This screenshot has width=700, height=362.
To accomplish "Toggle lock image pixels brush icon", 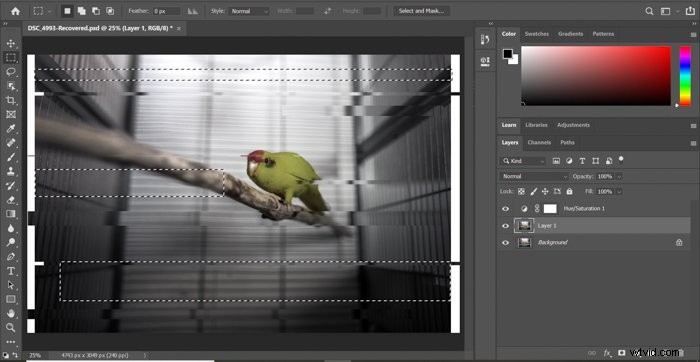I will click(x=533, y=191).
